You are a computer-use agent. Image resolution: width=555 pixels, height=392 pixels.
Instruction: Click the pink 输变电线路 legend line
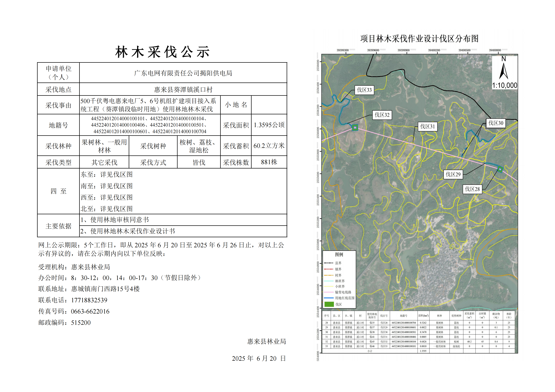point(329,292)
